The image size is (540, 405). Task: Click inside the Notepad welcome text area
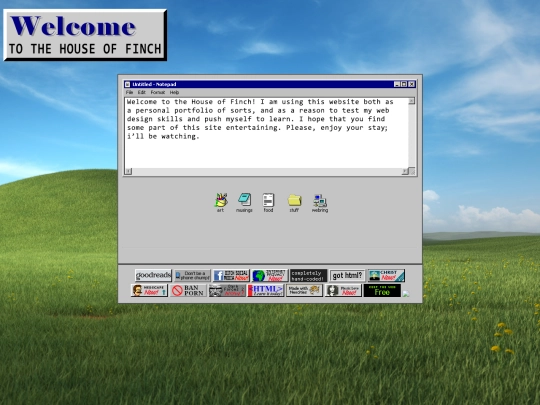click(x=266, y=133)
